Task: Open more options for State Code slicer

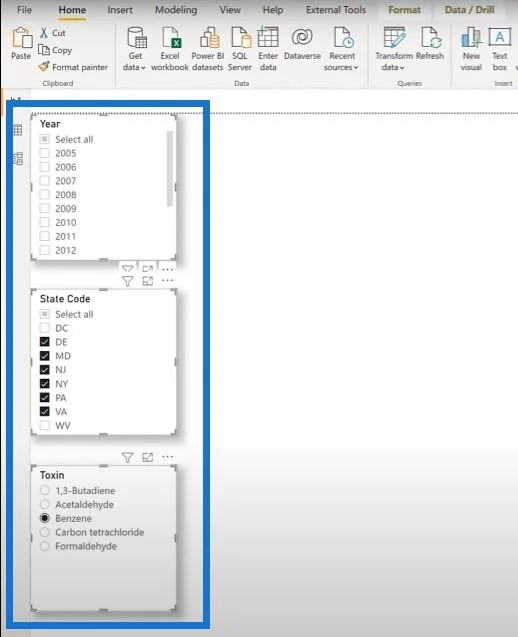Action: tap(167, 280)
